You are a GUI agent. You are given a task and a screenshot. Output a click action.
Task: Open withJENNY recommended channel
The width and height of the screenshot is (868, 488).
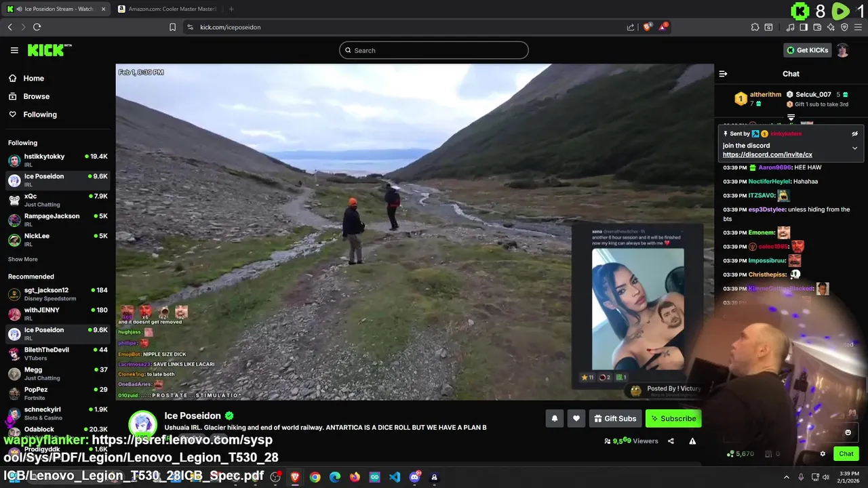tap(58, 313)
